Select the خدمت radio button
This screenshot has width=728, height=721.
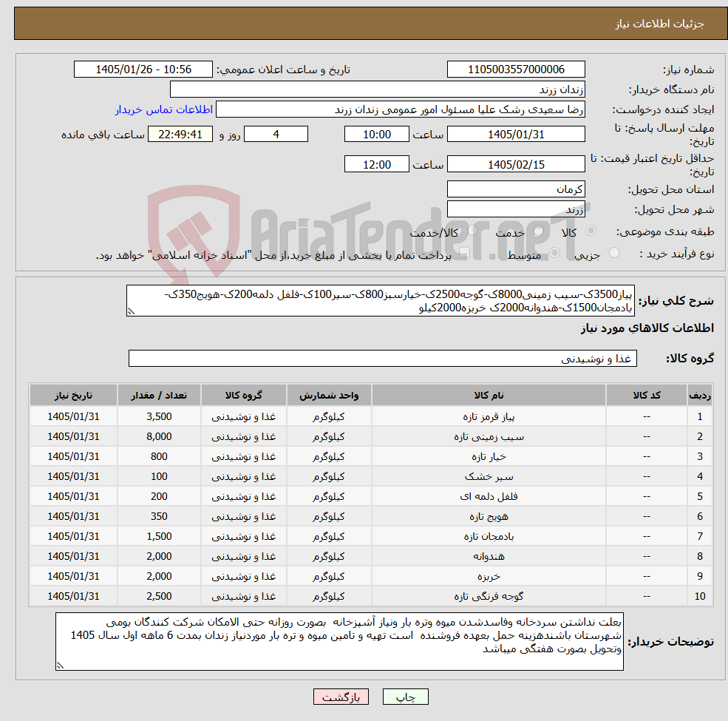point(538,231)
